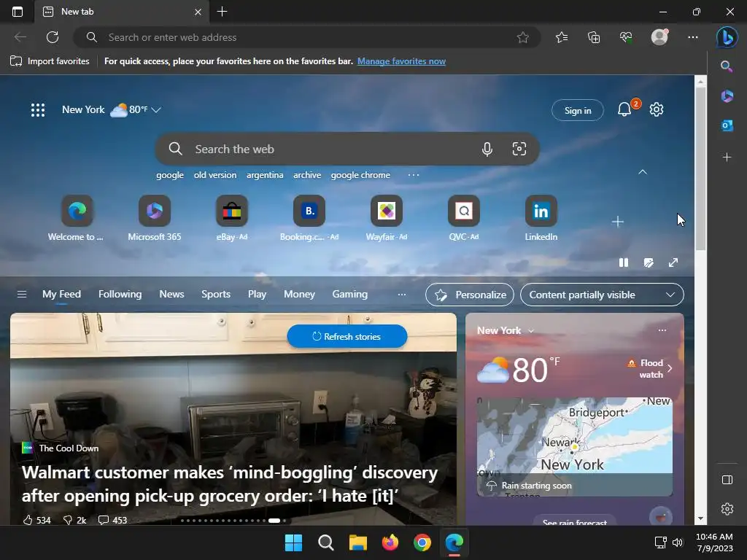Search suggestion google chrome
This screenshot has width=747, height=560.
coord(360,175)
